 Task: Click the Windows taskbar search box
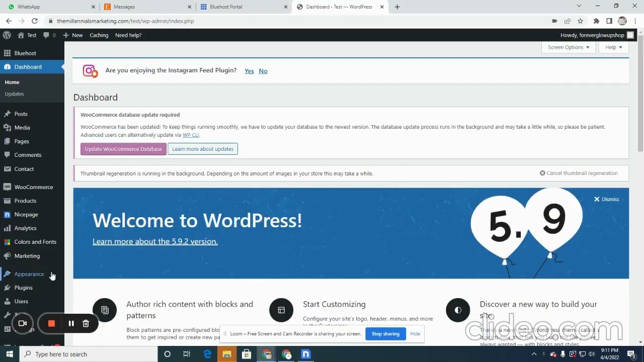click(89, 354)
